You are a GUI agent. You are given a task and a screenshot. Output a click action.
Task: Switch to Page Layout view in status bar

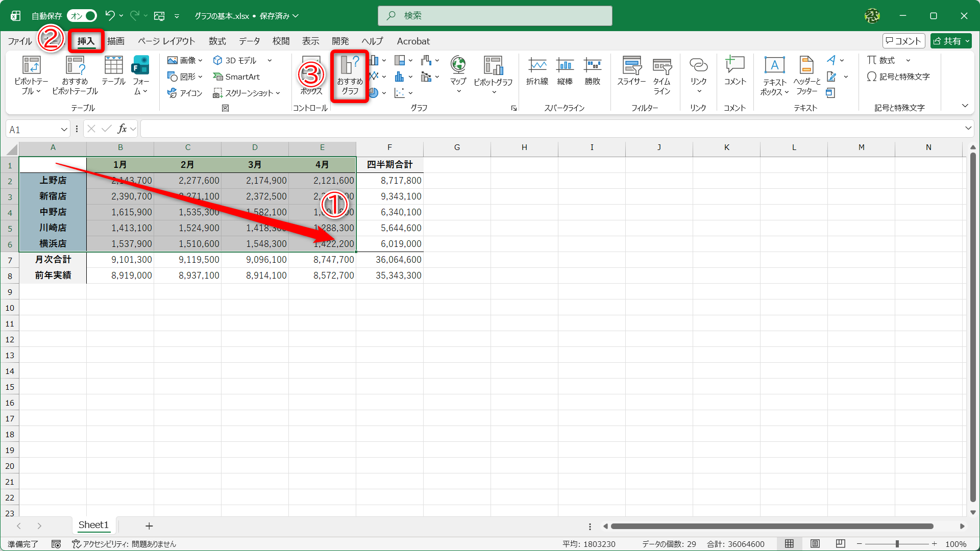[815, 544]
